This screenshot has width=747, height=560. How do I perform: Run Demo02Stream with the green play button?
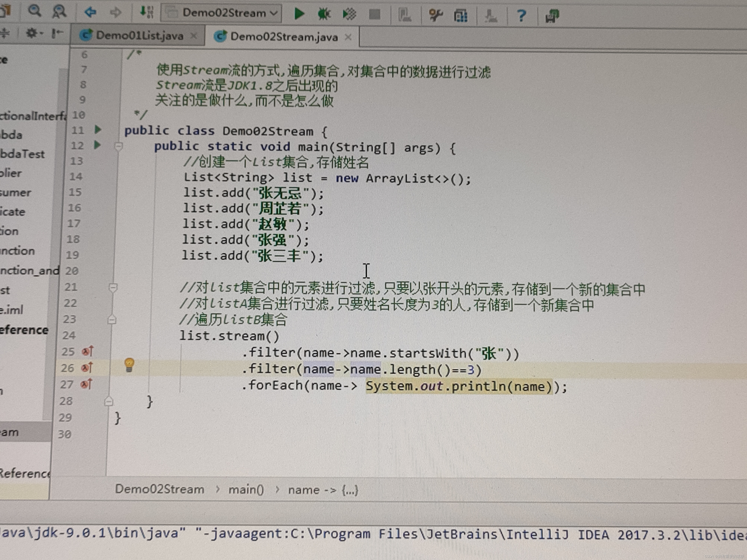click(x=299, y=14)
